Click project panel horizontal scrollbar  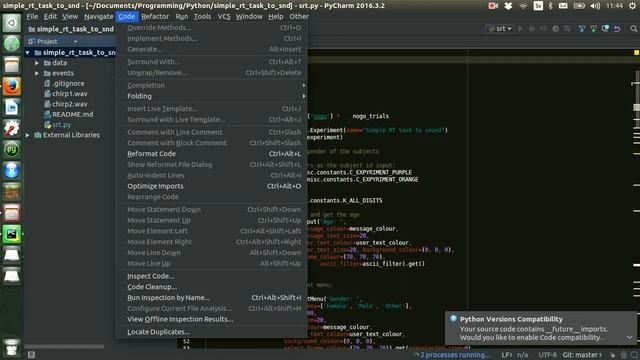point(64,346)
